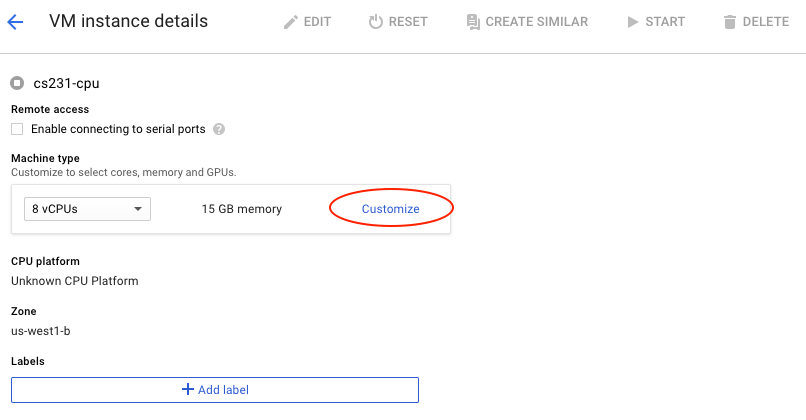Select the EDIT toolbar text

pos(317,22)
